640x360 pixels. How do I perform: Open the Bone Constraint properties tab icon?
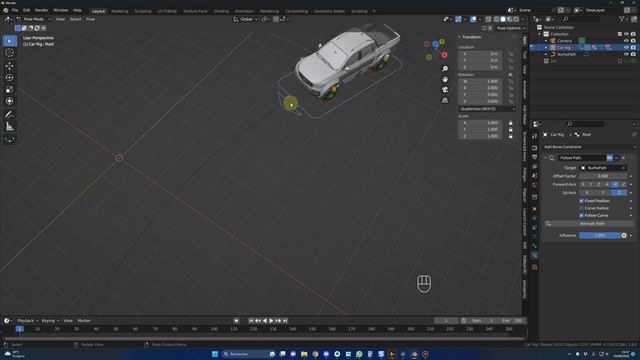[x=535, y=256]
